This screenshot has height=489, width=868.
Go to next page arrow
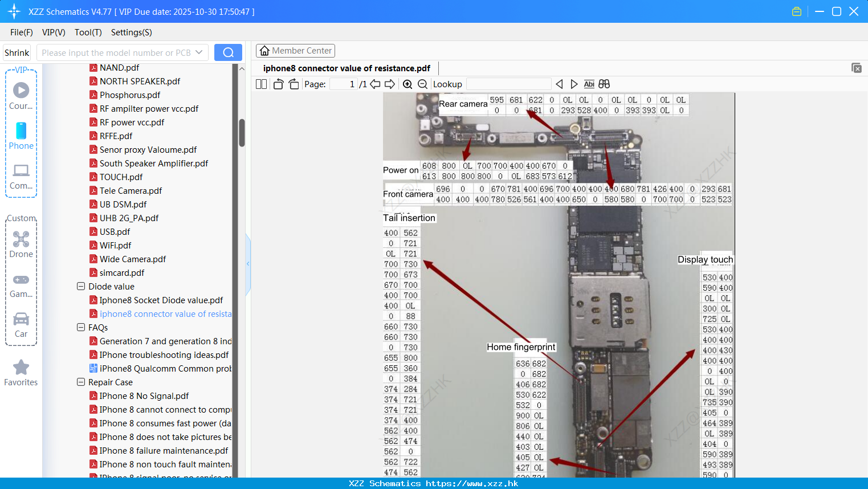click(390, 84)
